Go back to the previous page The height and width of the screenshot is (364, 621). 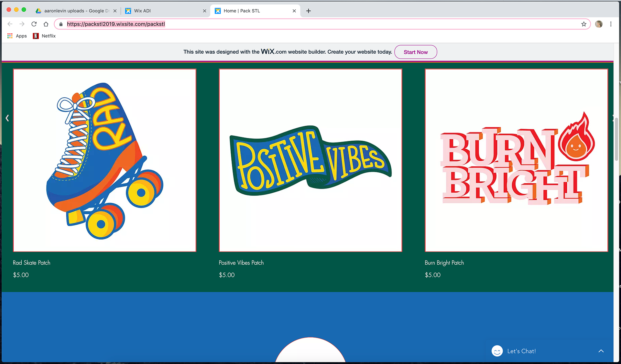tap(10, 24)
